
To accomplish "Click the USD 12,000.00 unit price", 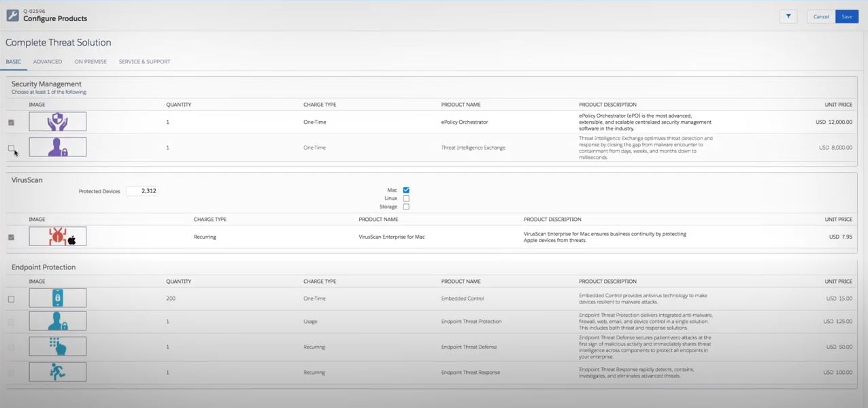I will tap(833, 122).
